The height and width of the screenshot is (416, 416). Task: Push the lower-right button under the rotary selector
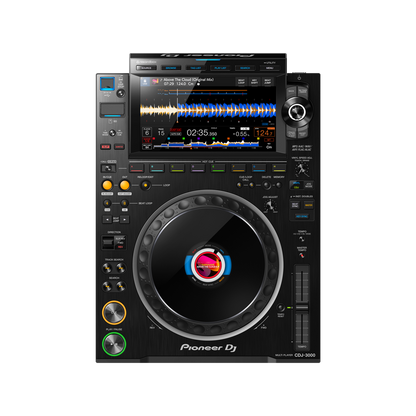coord(303,133)
